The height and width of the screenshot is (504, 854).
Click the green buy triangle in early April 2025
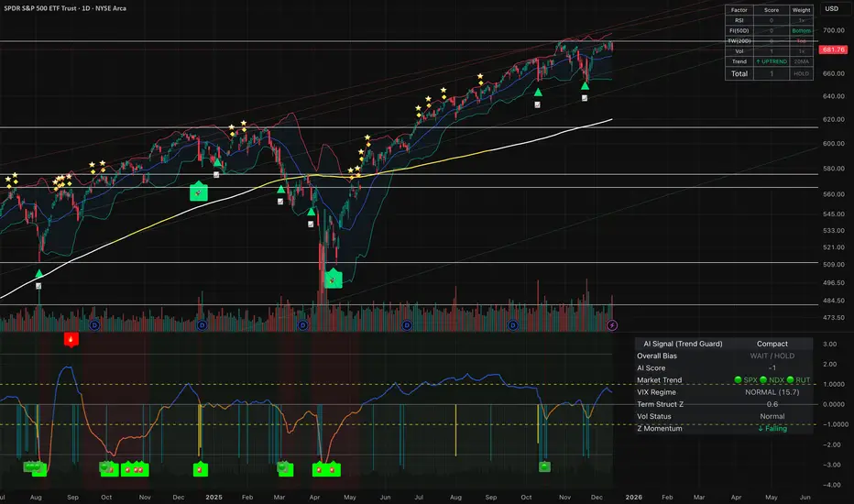click(x=311, y=212)
